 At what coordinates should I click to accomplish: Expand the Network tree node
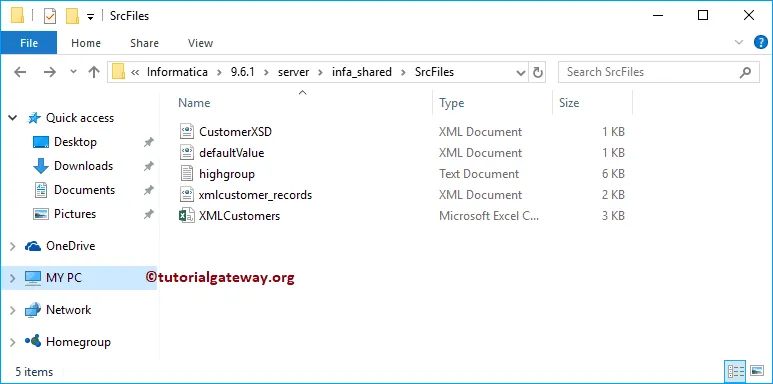13,310
